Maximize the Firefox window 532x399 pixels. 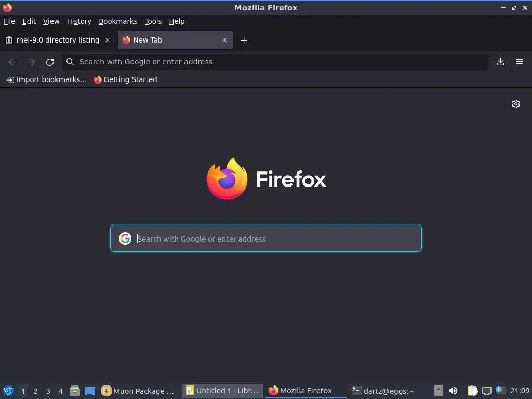(x=514, y=7)
